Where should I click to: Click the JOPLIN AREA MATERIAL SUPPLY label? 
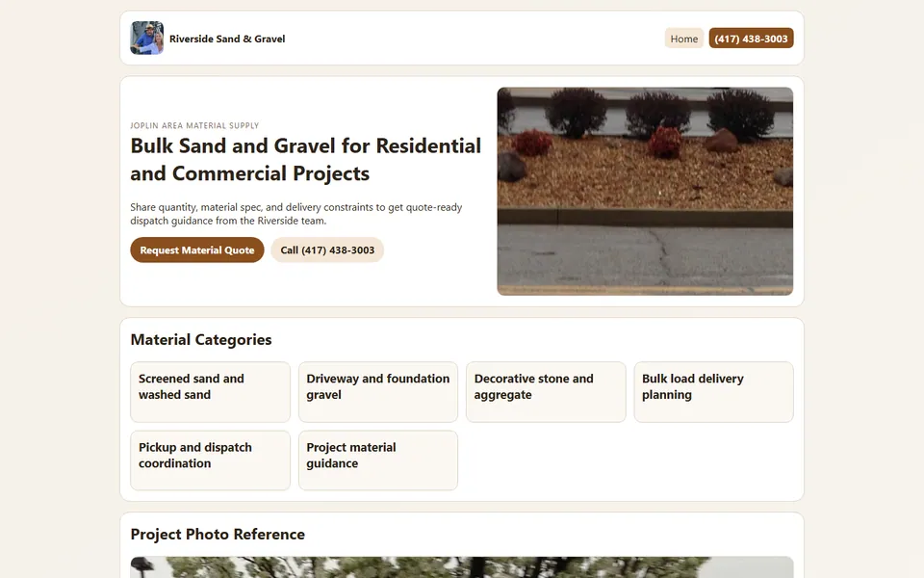tap(194, 125)
